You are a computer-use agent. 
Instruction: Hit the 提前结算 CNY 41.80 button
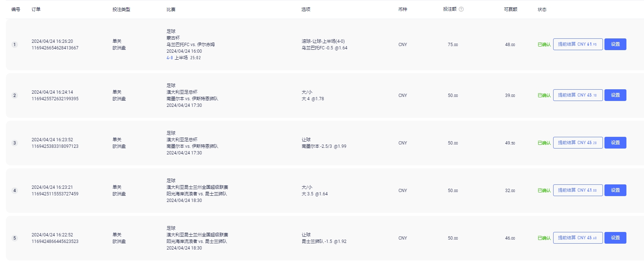578,190
